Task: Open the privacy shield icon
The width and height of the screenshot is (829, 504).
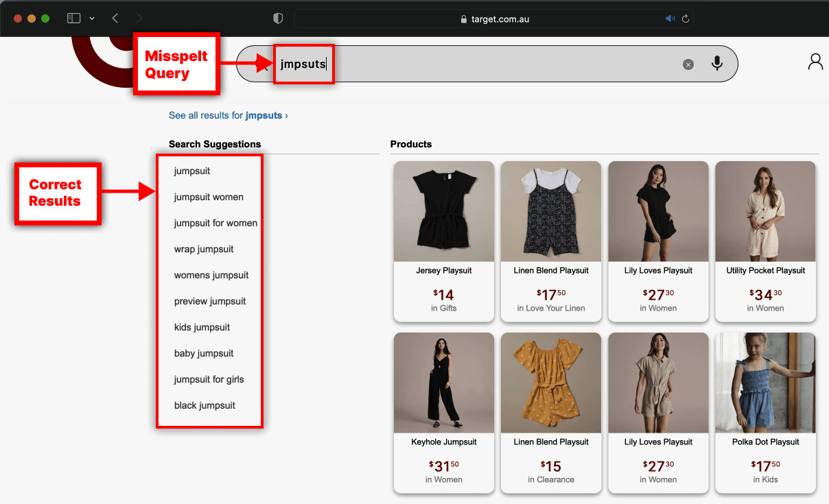Action: 279,19
